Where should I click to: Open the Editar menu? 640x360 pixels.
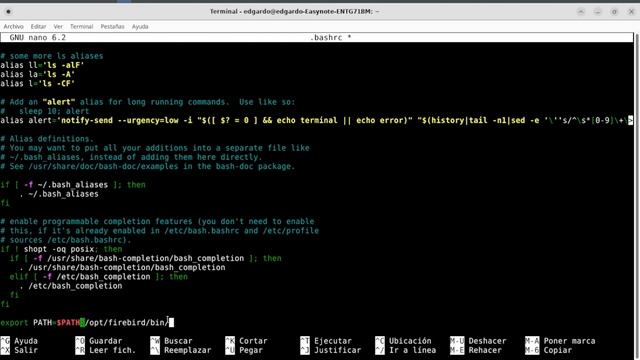point(38,27)
